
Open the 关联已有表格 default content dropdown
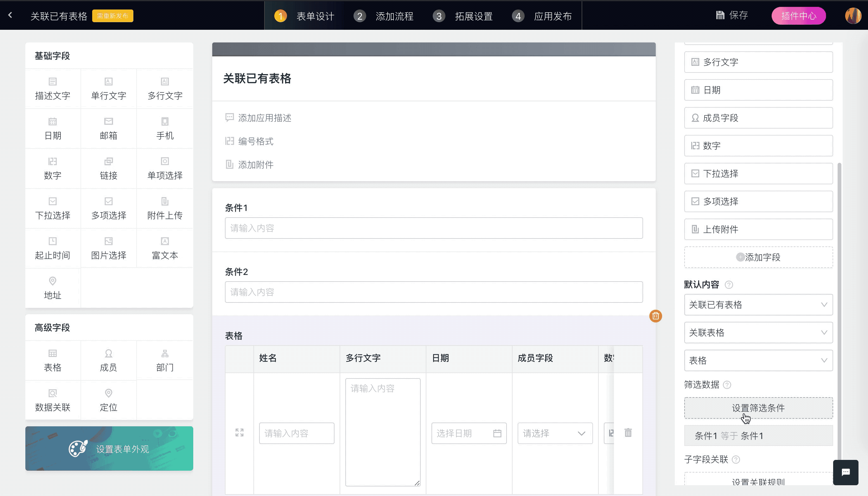click(758, 305)
